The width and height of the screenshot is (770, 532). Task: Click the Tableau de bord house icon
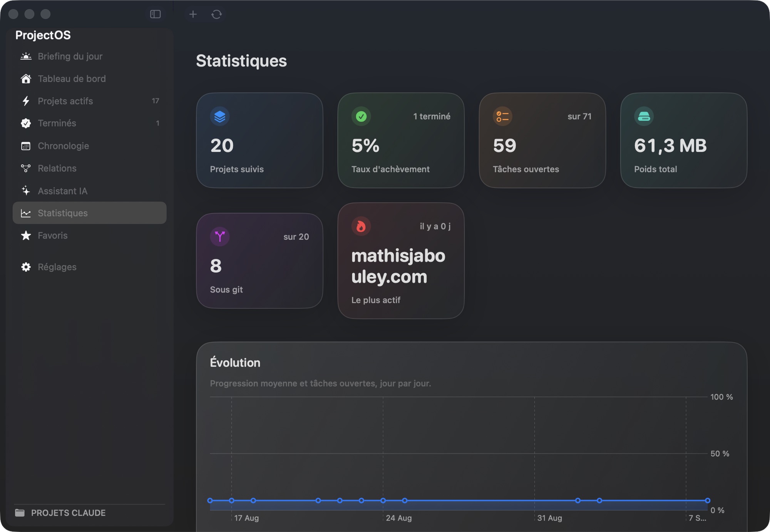coord(26,79)
